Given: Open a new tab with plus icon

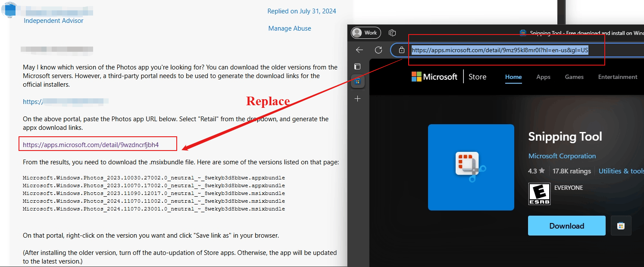Looking at the screenshot, I should pyautogui.click(x=358, y=98).
